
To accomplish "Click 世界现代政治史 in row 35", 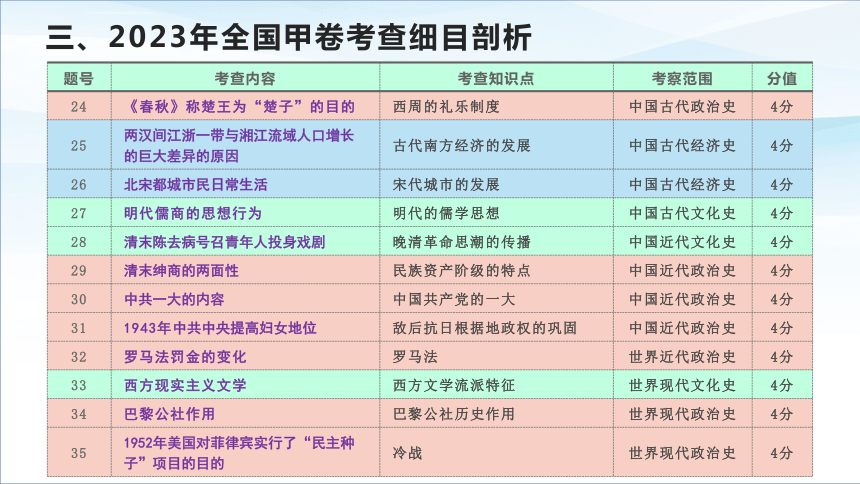I will click(x=682, y=453).
